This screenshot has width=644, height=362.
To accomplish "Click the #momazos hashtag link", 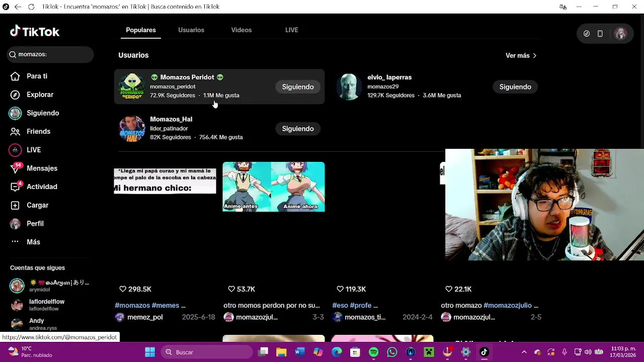I will pyautogui.click(x=132, y=305).
